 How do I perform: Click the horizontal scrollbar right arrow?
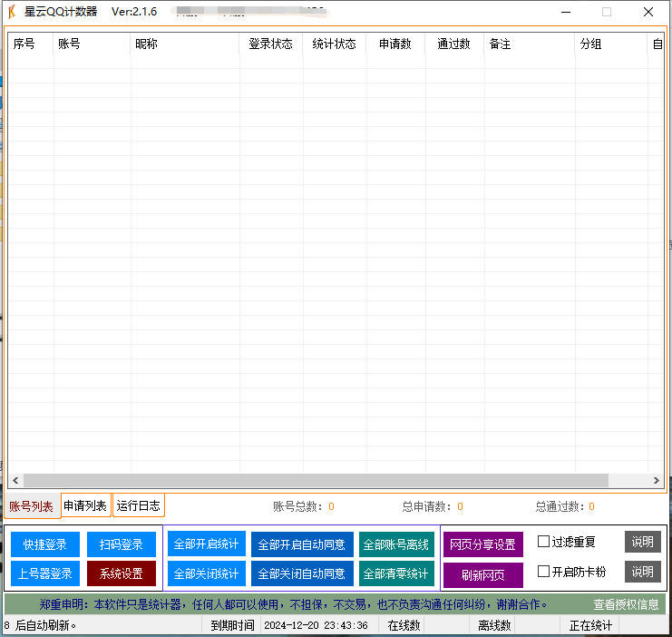pyautogui.click(x=656, y=480)
